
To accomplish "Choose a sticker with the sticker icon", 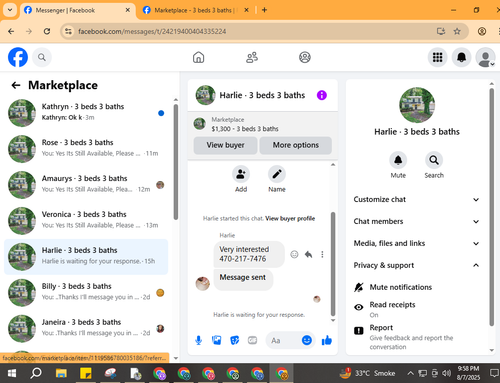I will (235, 340).
